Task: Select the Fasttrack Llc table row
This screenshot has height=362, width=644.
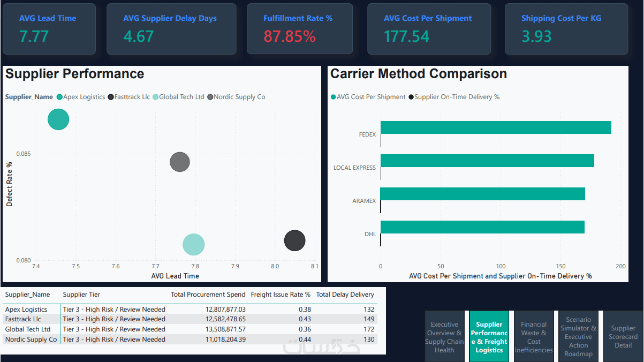Action: coord(190,319)
